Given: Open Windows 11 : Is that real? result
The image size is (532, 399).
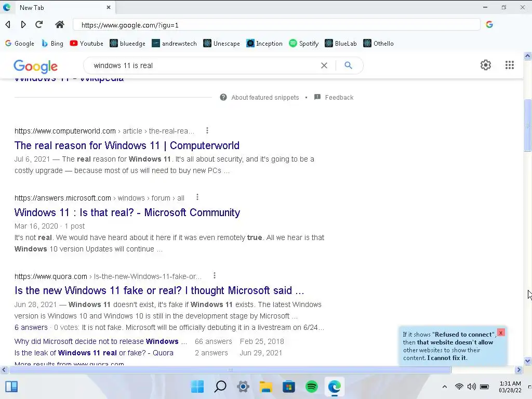Looking at the screenshot, I should (x=127, y=212).
